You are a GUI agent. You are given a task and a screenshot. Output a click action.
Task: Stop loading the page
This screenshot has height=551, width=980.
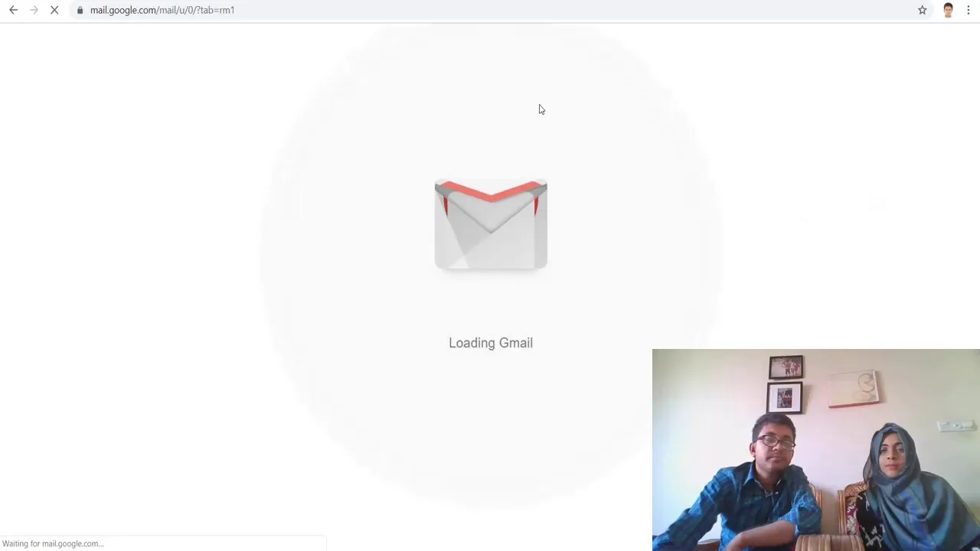point(54,10)
